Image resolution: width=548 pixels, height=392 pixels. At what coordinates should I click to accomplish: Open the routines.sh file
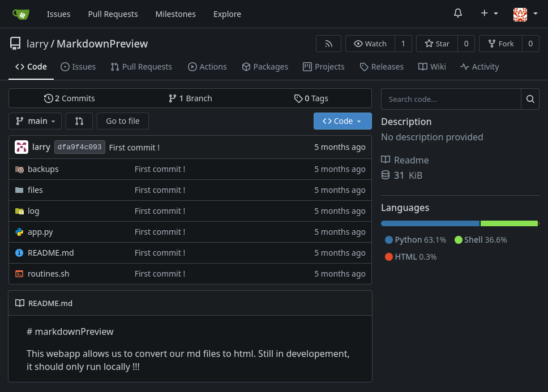tap(48, 274)
